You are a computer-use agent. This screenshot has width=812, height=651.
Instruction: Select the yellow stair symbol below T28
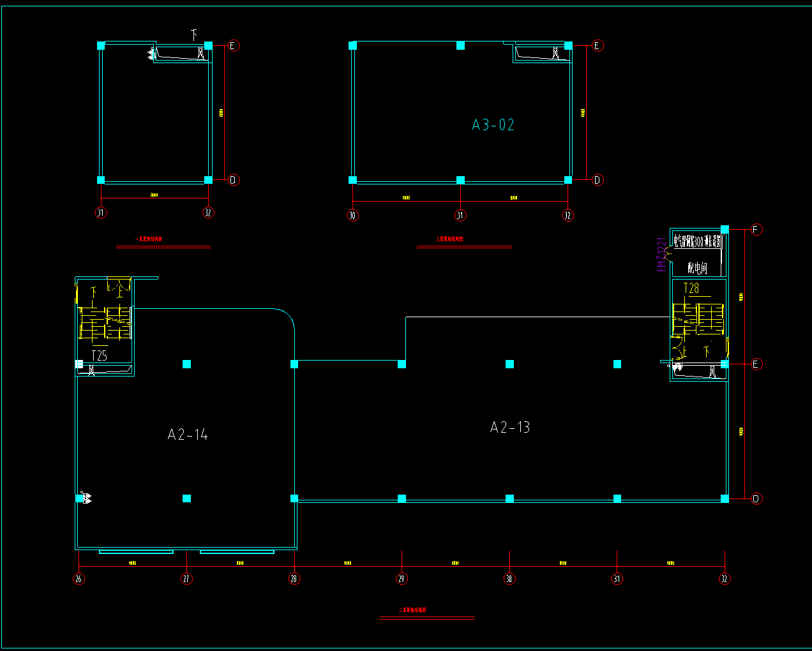(698, 318)
